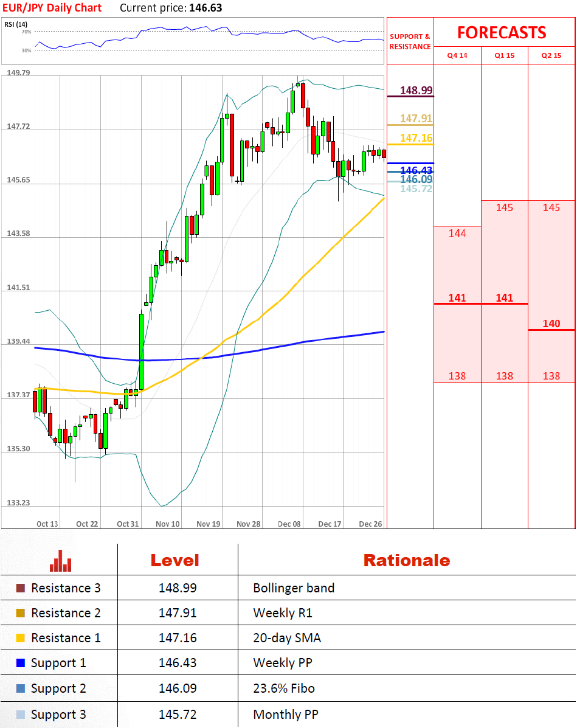Click the 145 forecast under Q1 15

(505, 207)
